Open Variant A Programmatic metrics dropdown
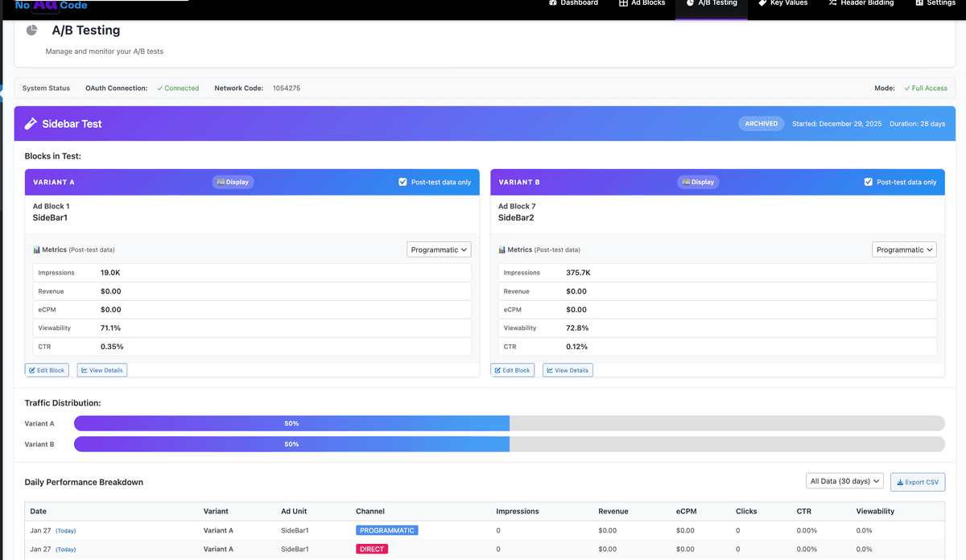 439,249
